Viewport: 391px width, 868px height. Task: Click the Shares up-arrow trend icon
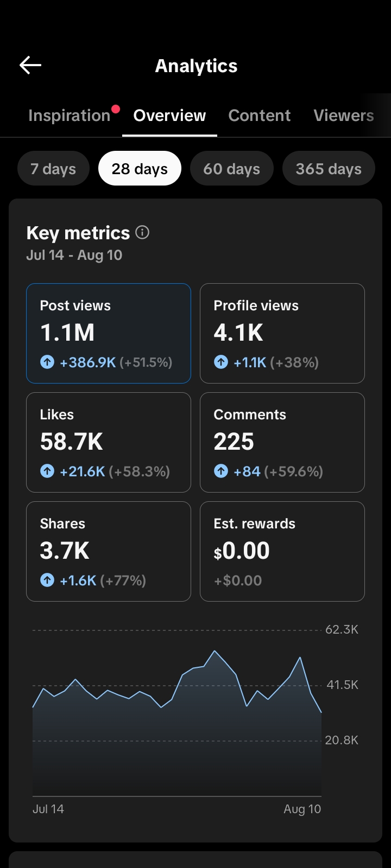(x=47, y=580)
